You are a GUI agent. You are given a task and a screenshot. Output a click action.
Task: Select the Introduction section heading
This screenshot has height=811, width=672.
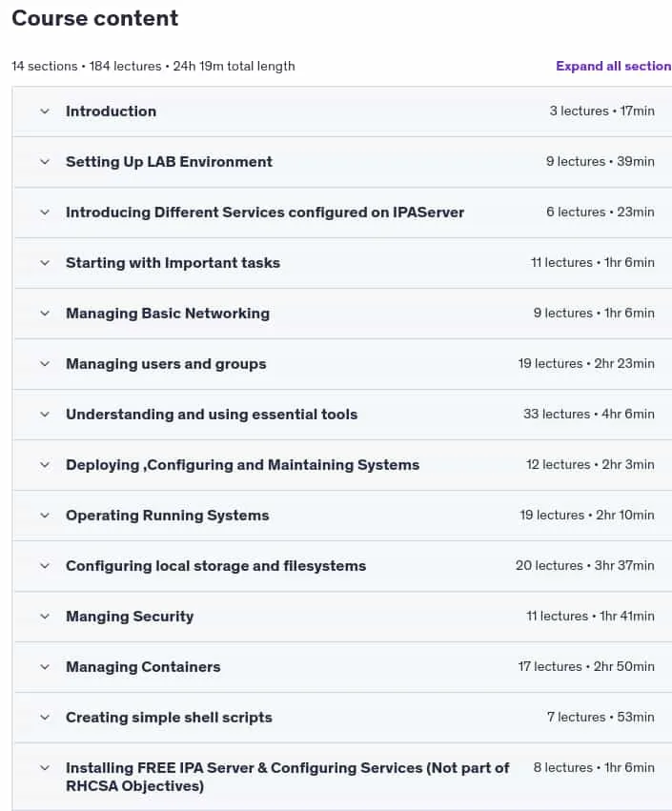111,112
